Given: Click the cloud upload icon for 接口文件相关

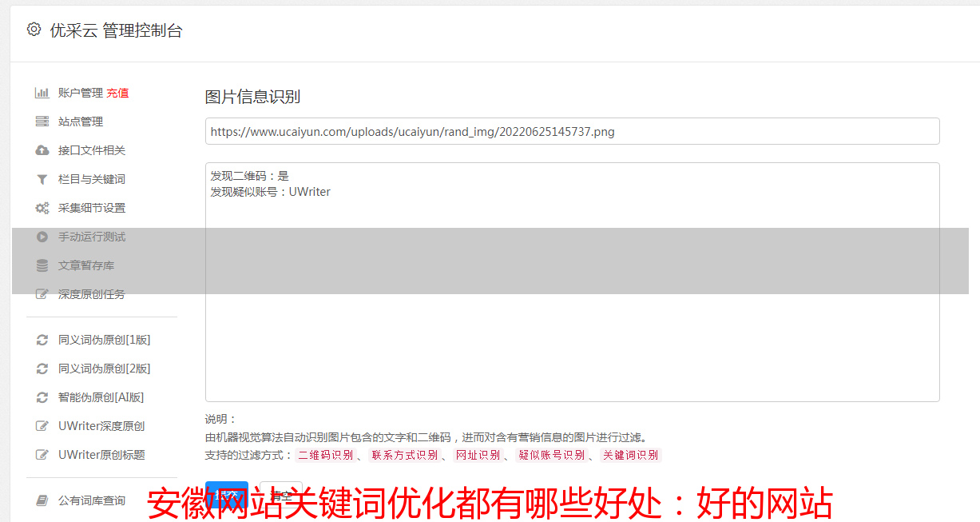Looking at the screenshot, I should (x=42, y=150).
